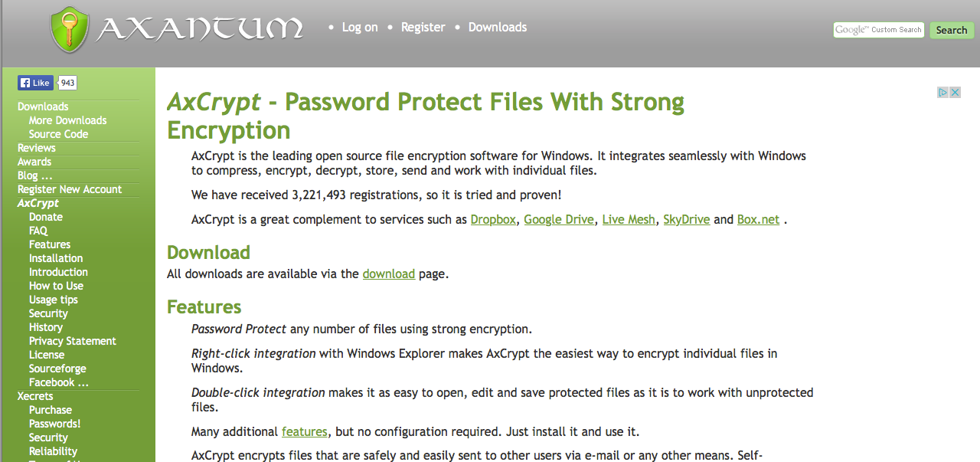Open the Log on page
980x462 pixels.
click(360, 27)
